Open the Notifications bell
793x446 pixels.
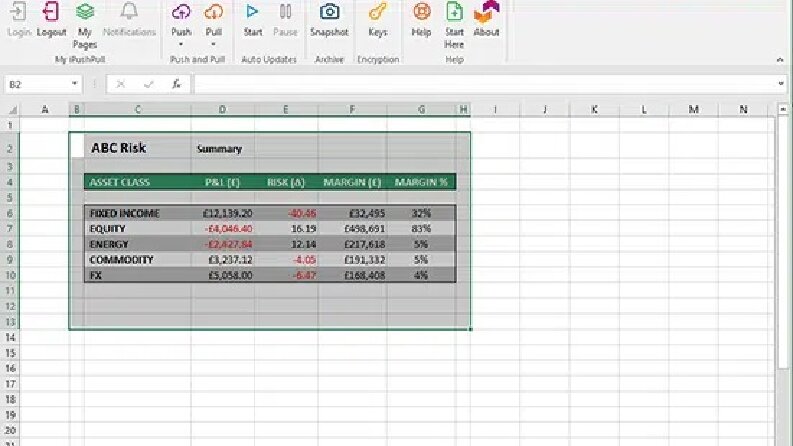coord(129,12)
